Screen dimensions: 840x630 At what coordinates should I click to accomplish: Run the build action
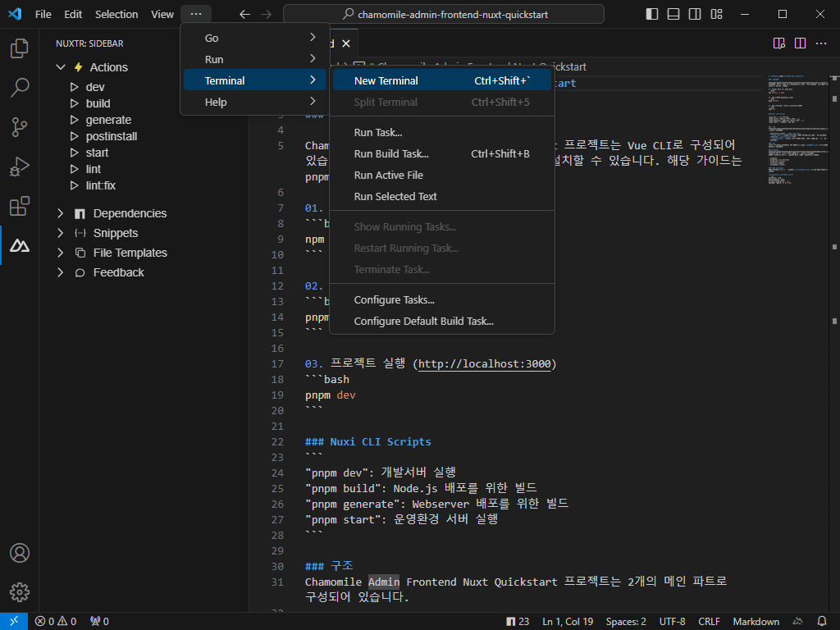pyautogui.click(x=98, y=103)
